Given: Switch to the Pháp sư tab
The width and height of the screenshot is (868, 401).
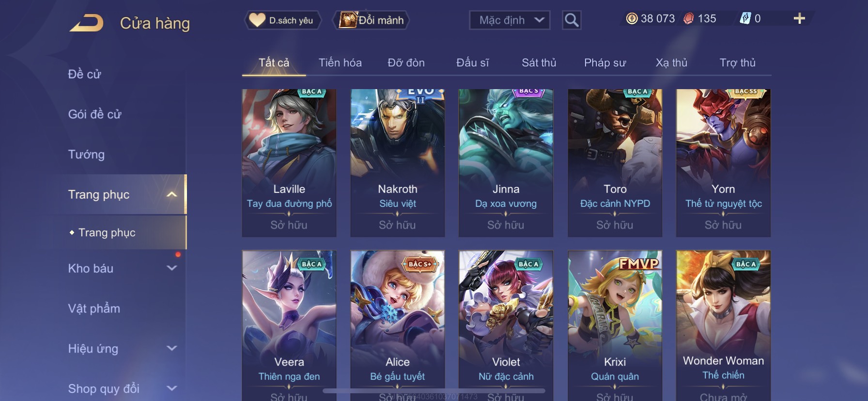Looking at the screenshot, I should pos(605,62).
